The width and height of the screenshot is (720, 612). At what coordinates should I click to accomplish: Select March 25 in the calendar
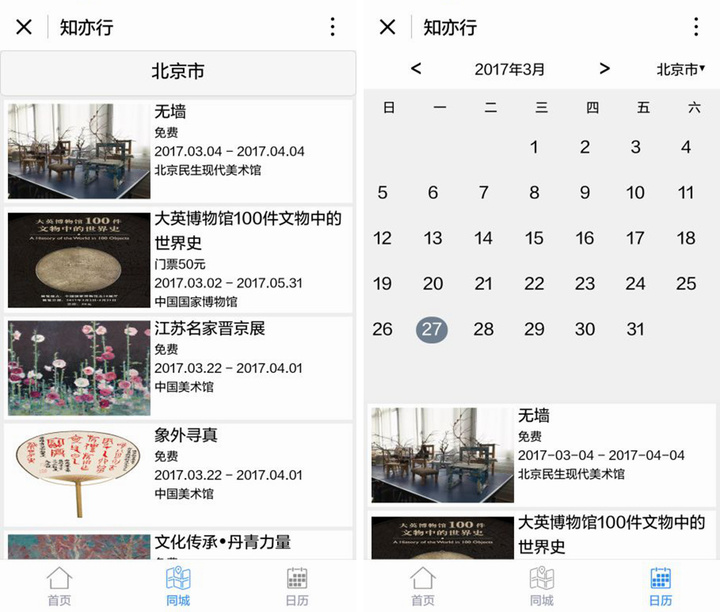[686, 284]
